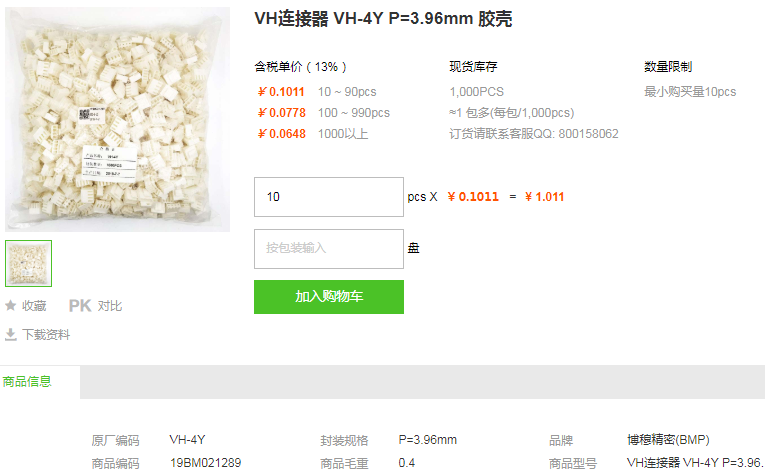Screen dimensions: 765x472
Task: Click the total price ¥1.011
Action: coord(544,197)
